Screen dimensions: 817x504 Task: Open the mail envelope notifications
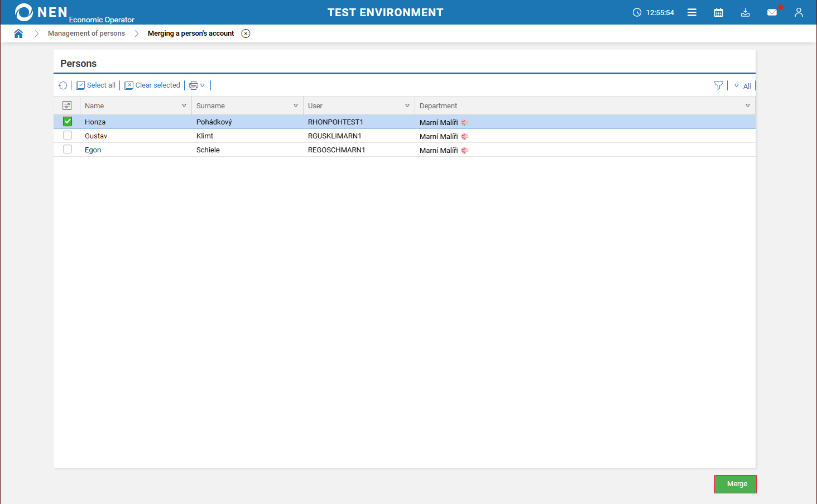click(x=772, y=12)
